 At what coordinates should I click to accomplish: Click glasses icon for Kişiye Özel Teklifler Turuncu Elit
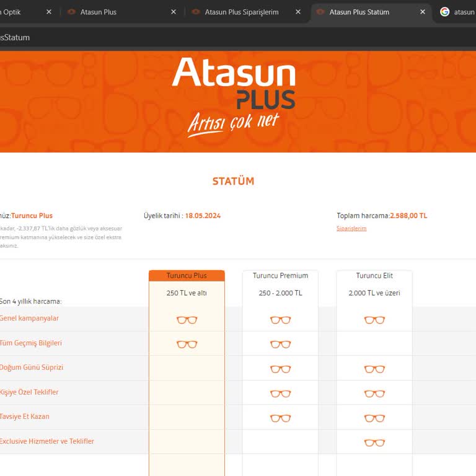click(374, 394)
